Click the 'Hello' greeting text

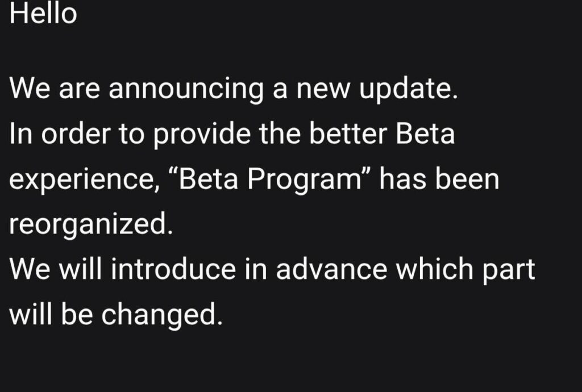43,14
